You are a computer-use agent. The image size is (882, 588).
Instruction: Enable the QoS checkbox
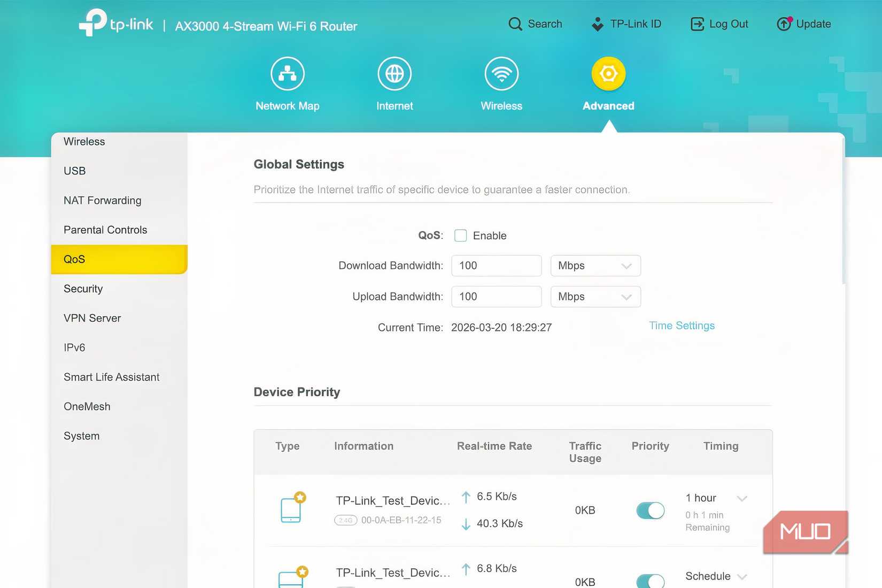point(460,236)
